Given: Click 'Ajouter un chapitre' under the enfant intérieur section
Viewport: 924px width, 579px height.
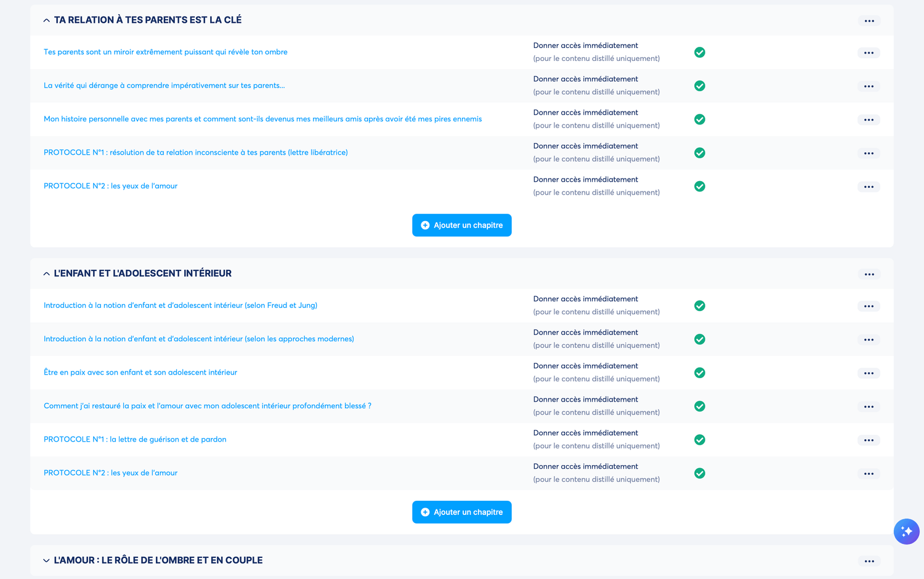Looking at the screenshot, I should click(x=462, y=512).
